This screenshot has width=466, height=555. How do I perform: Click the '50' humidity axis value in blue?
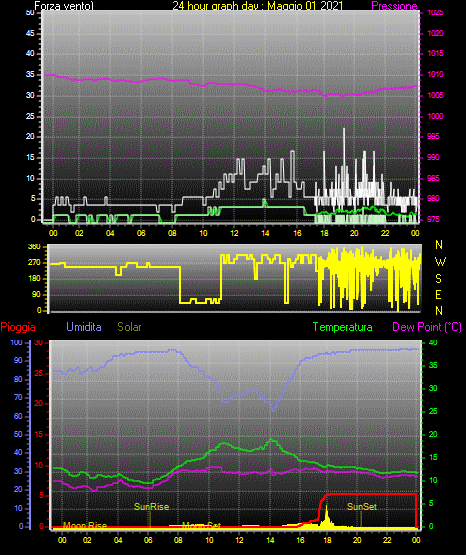(x=18, y=434)
